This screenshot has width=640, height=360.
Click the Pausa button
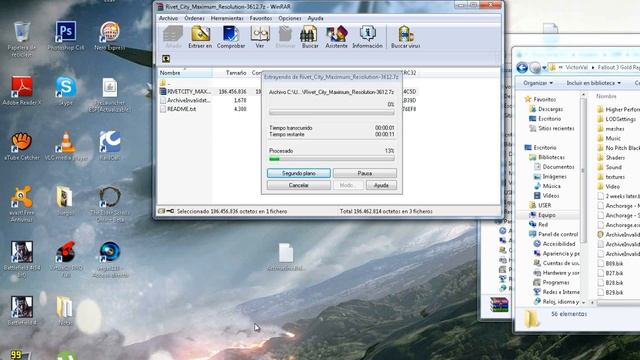coord(364,173)
